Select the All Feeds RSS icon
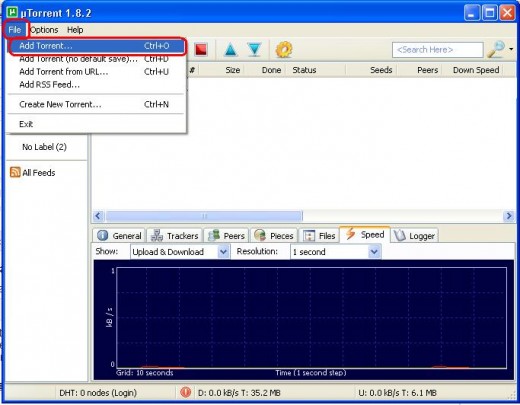 click(x=15, y=172)
